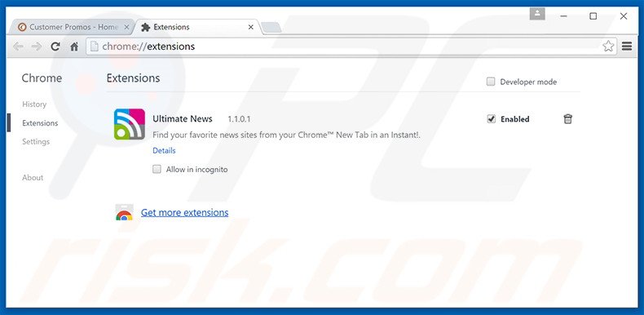The width and height of the screenshot is (644, 315).
Task: Click the Extensions page heading
Action: tap(134, 78)
